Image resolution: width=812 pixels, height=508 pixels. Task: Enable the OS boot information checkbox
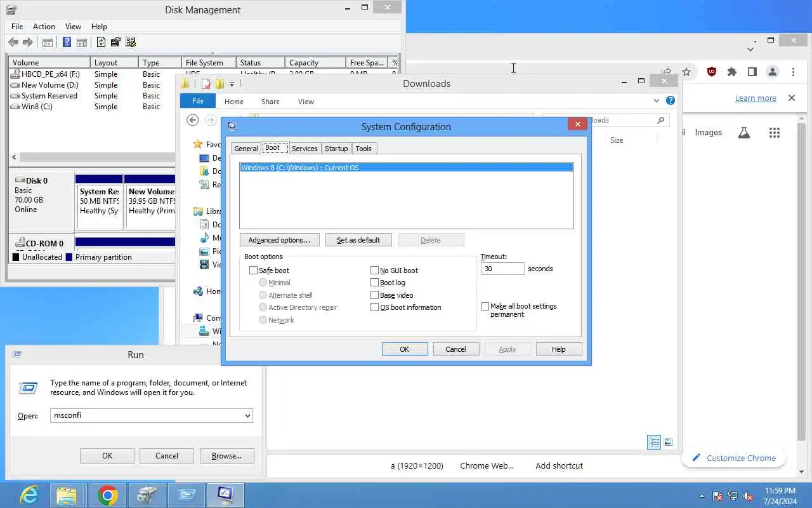coord(374,307)
